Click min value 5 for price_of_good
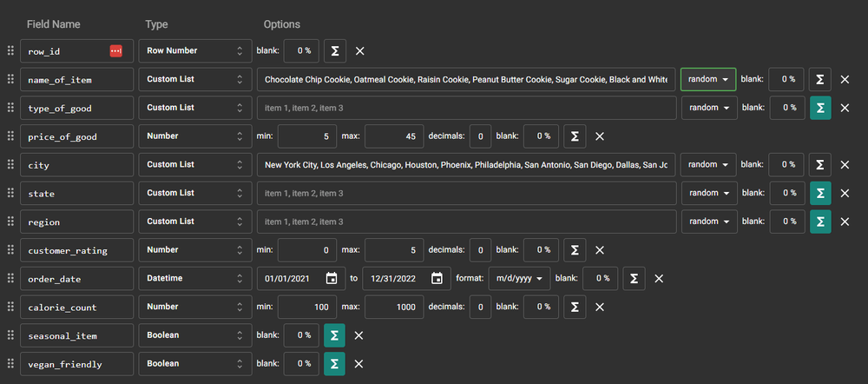This screenshot has width=868, height=384. tap(307, 136)
